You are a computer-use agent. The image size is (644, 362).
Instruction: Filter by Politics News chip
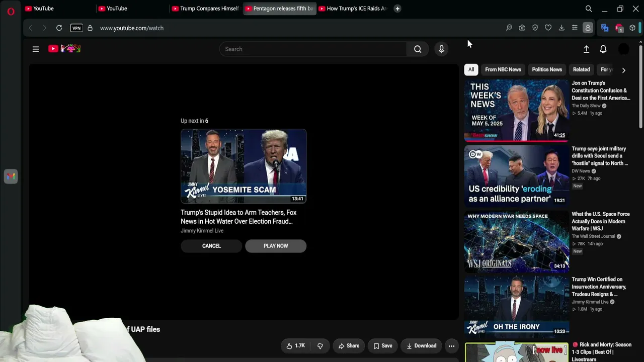547,70
